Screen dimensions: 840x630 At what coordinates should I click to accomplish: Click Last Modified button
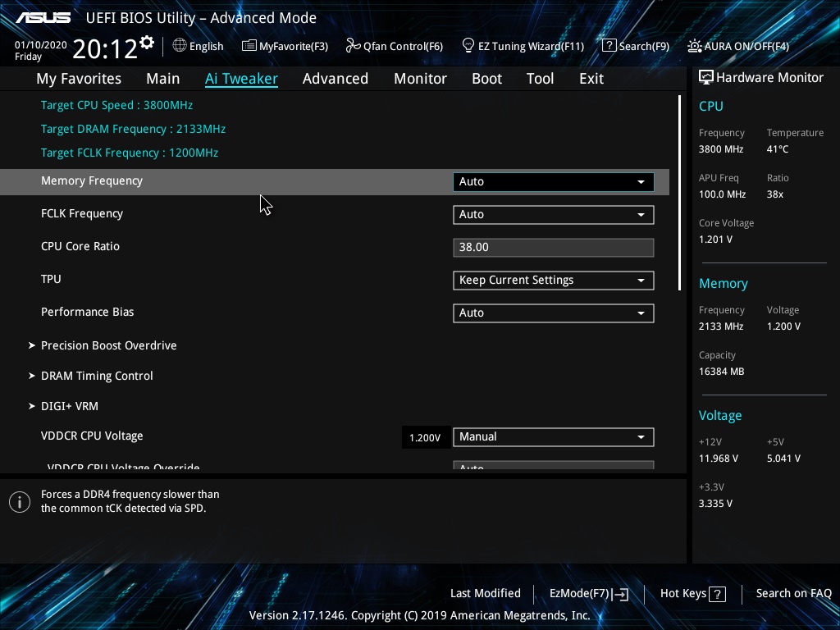pyautogui.click(x=486, y=594)
